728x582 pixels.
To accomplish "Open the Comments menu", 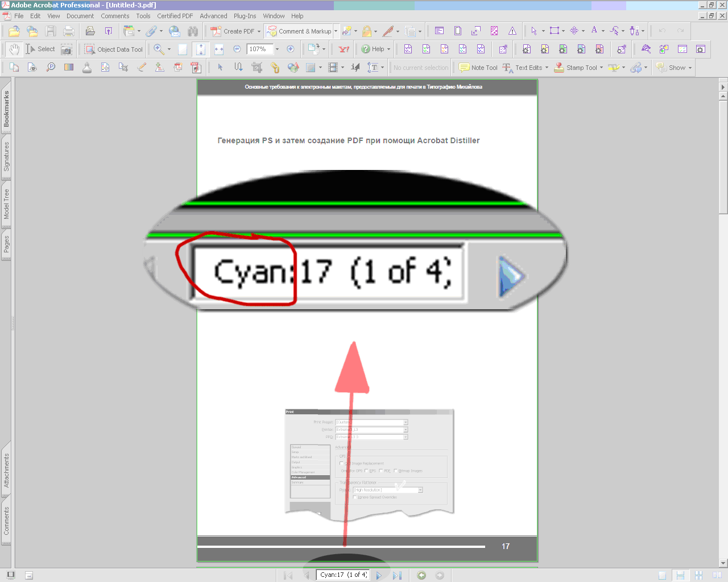I will [x=115, y=16].
